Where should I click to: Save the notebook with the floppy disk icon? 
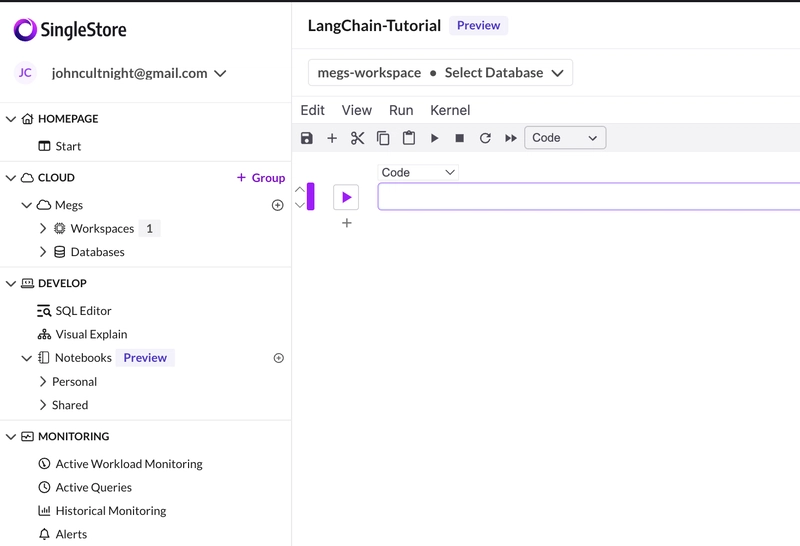click(307, 138)
